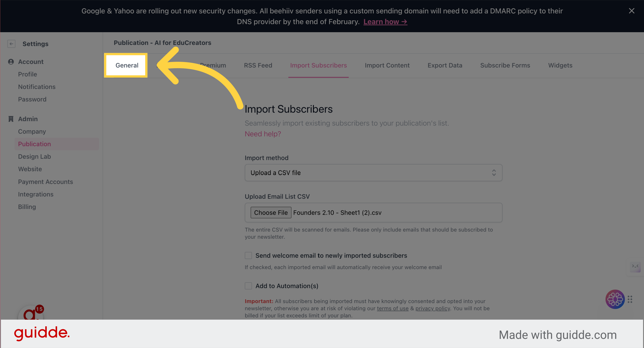Viewport: 644px width, 348px height.
Task: Open Integrations settings in sidebar
Action: (36, 194)
